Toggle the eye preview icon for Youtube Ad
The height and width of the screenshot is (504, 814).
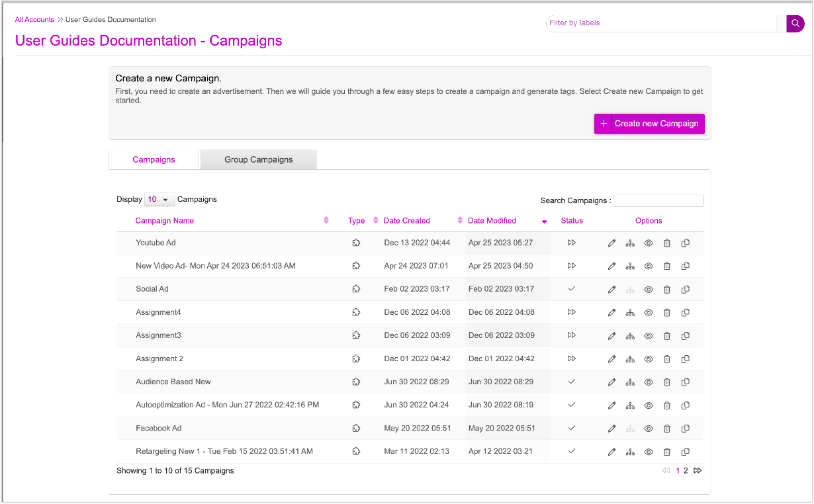tap(649, 243)
